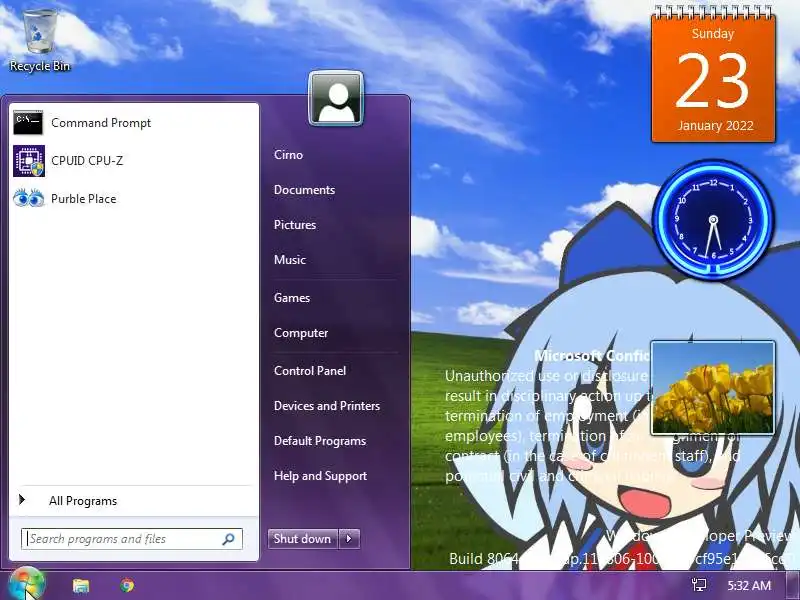Click the Command Prompt label text

pyautogui.click(x=101, y=123)
